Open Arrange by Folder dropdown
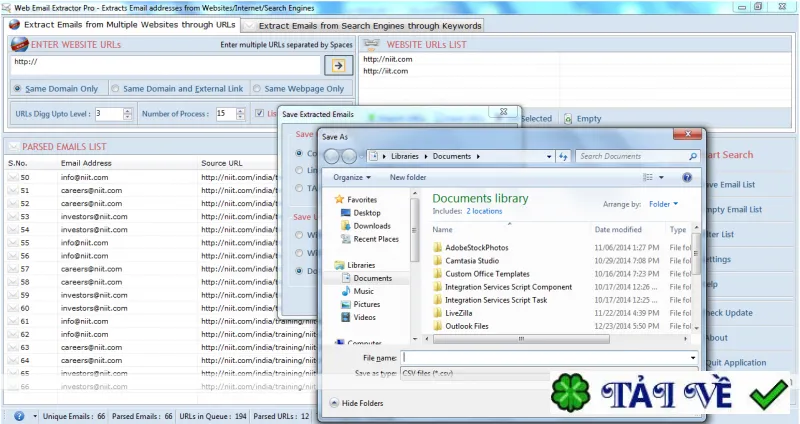The image size is (800, 424). [x=664, y=204]
